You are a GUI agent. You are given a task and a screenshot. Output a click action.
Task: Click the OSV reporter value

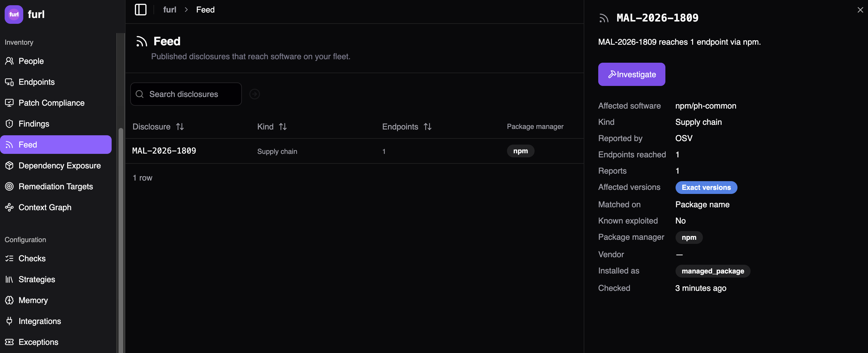point(684,138)
